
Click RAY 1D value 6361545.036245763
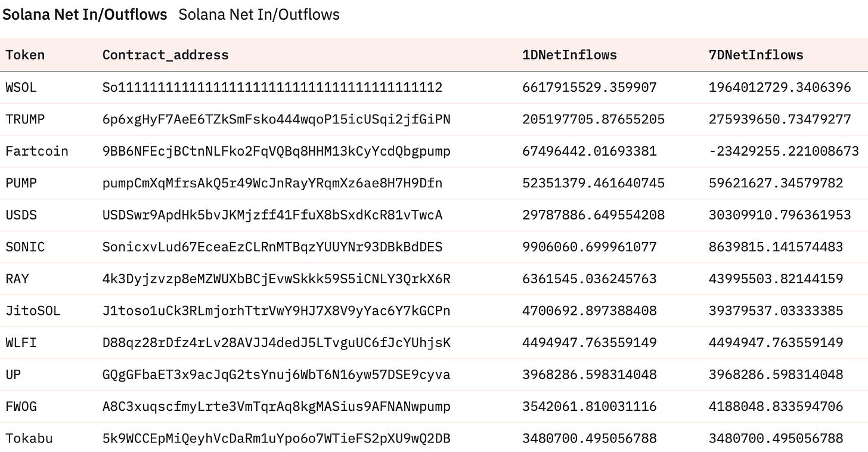[590, 279]
